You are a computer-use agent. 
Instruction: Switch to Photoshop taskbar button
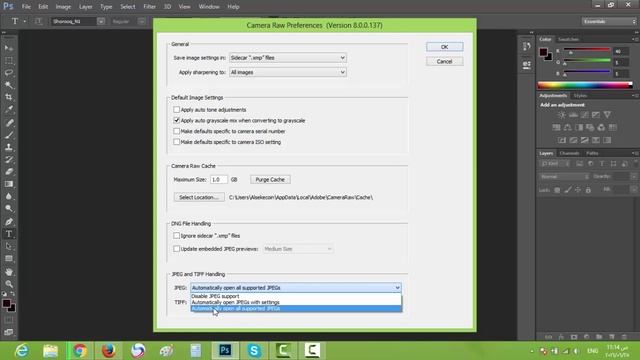click(x=225, y=351)
